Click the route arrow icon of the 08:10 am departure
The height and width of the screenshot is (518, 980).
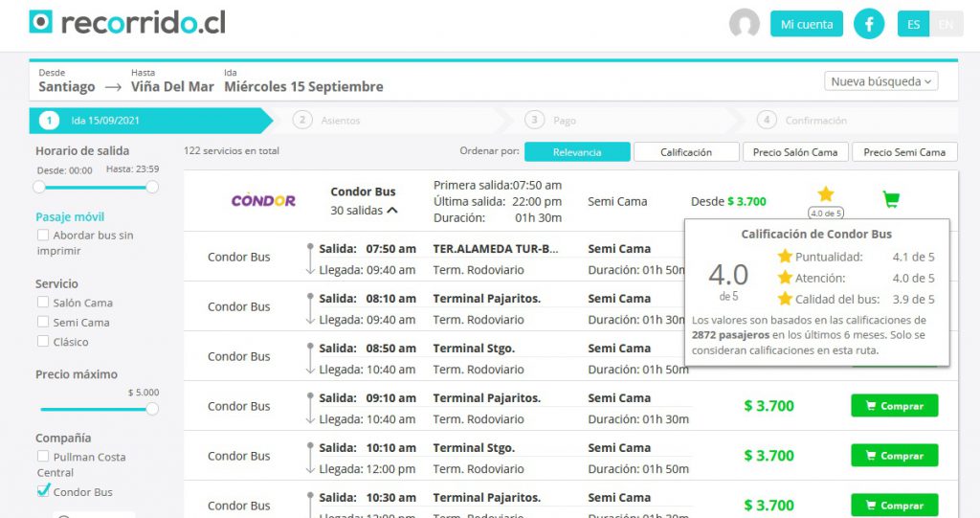[x=310, y=308]
